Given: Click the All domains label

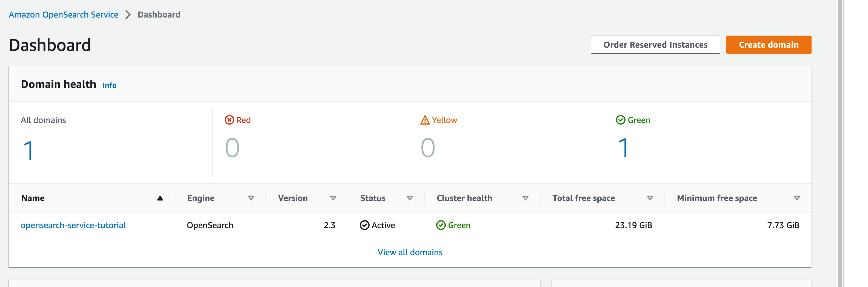Looking at the screenshot, I should [44, 120].
